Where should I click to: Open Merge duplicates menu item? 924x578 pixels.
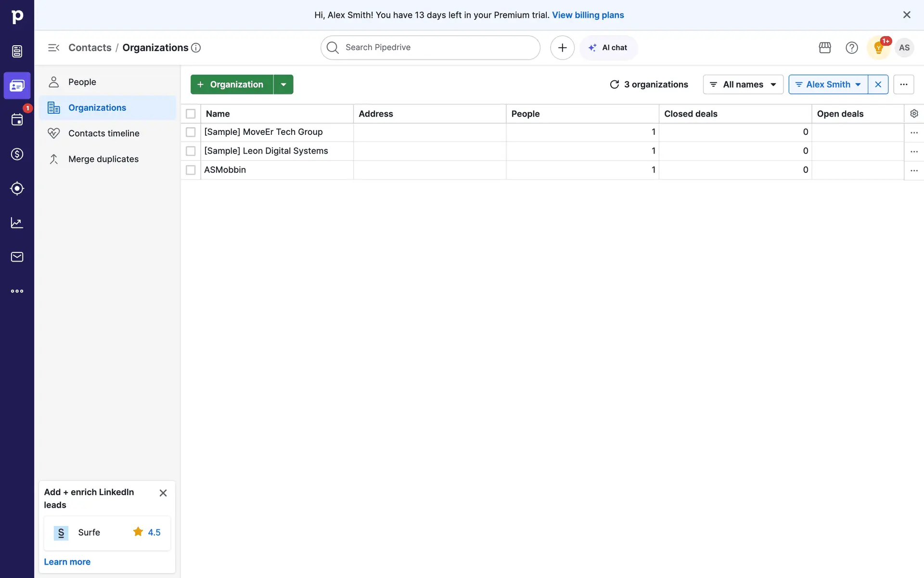(x=103, y=159)
